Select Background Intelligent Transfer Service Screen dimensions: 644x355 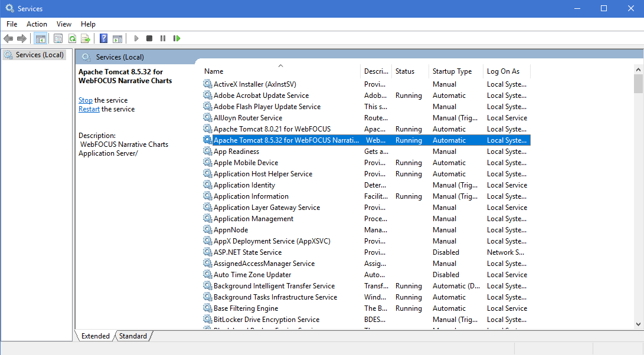(x=274, y=286)
